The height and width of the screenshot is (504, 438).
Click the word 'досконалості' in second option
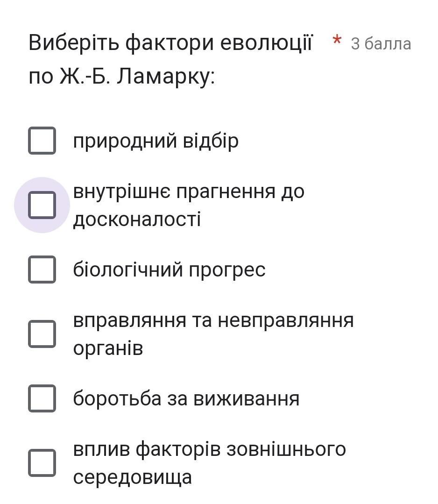point(137,220)
